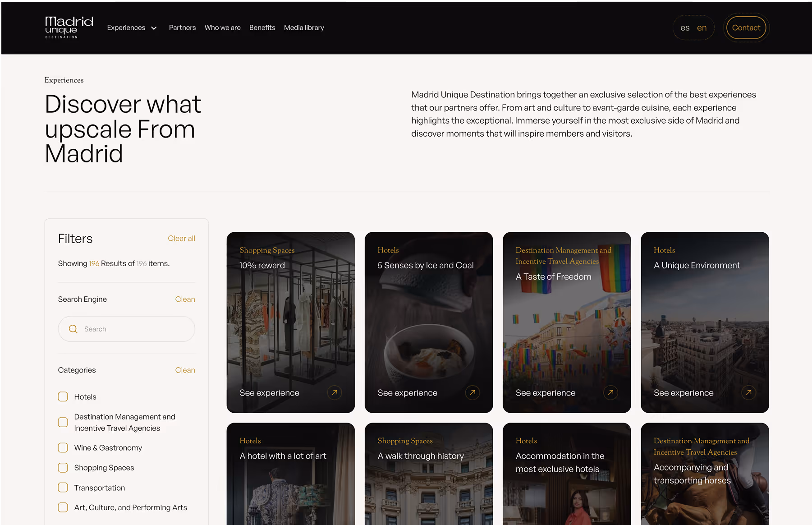The height and width of the screenshot is (525, 812).
Task: Focus the Search input field
Action: [126, 329]
